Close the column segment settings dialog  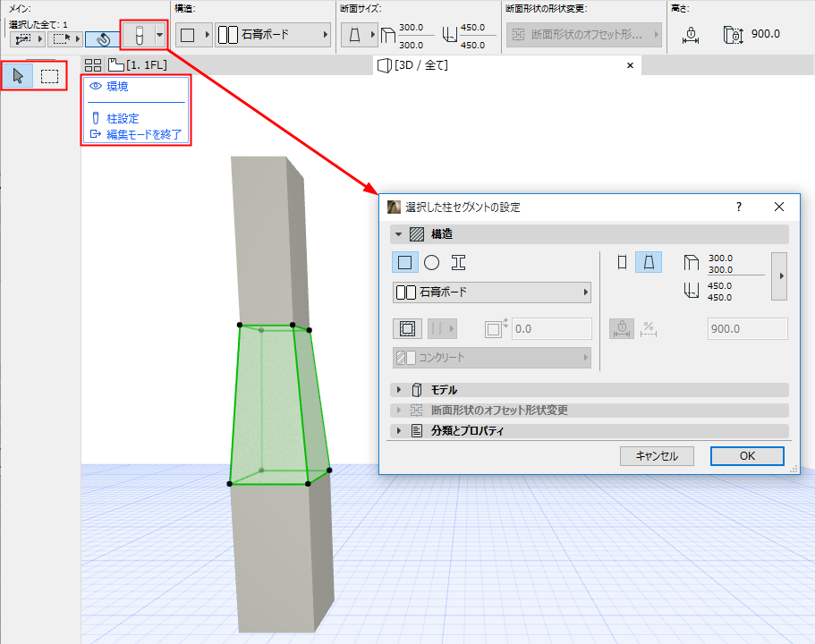pyautogui.click(x=779, y=207)
